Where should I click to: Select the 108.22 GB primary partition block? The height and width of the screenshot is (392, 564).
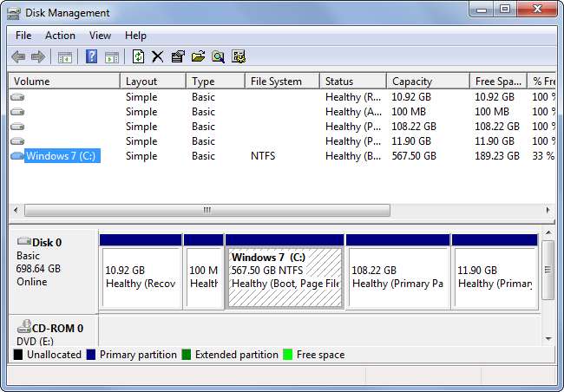397,278
